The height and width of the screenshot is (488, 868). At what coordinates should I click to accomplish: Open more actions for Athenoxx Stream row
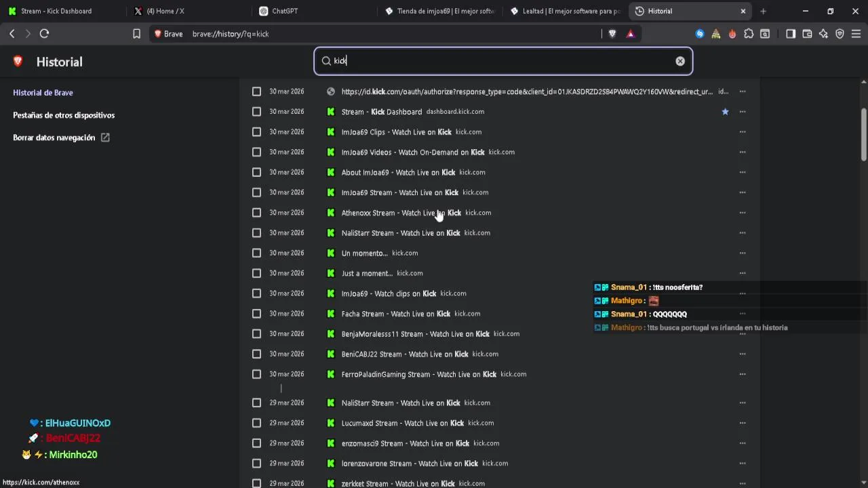743,213
